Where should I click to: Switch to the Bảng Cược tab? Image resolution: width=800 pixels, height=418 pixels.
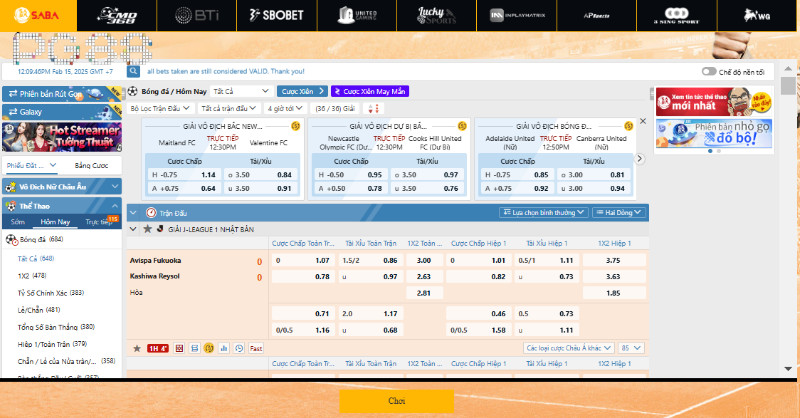tap(91, 165)
